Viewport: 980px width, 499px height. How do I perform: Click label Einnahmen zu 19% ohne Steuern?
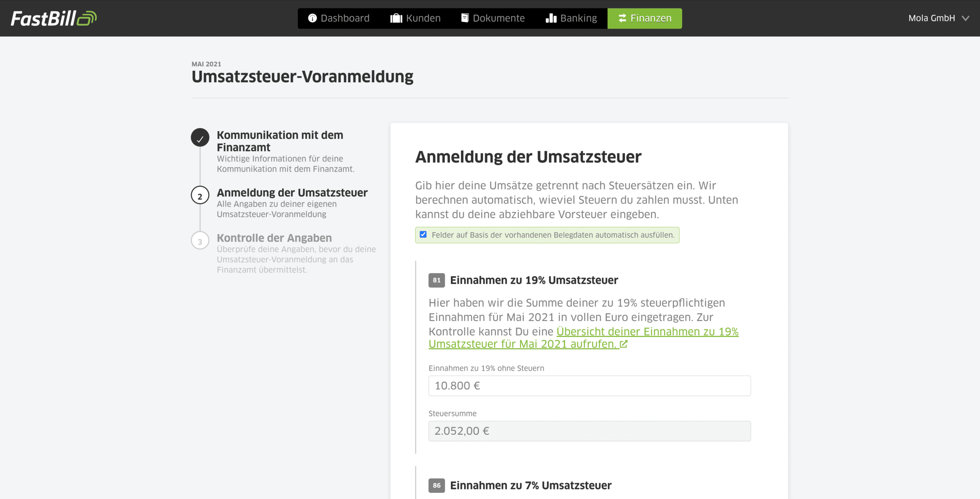pos(486,368)
